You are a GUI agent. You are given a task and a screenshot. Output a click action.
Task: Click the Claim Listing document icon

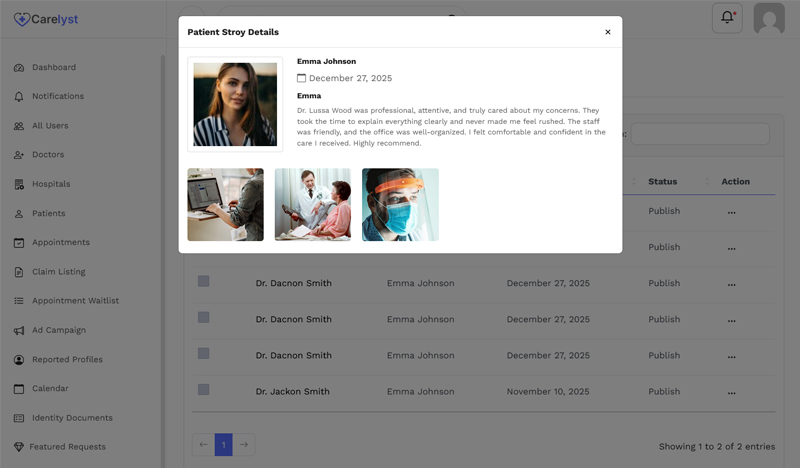pos(19,272)
